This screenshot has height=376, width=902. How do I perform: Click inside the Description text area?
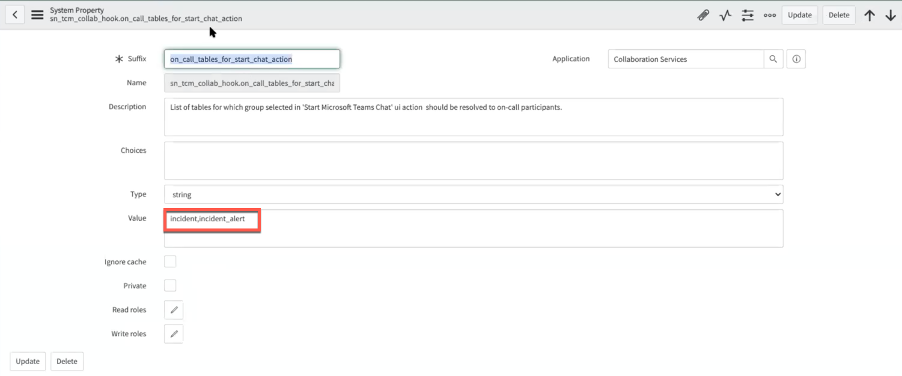point(473,117)
